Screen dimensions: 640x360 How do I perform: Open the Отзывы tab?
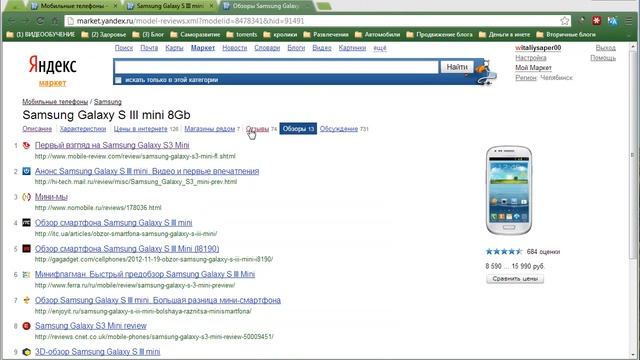[x=257, y=129]
